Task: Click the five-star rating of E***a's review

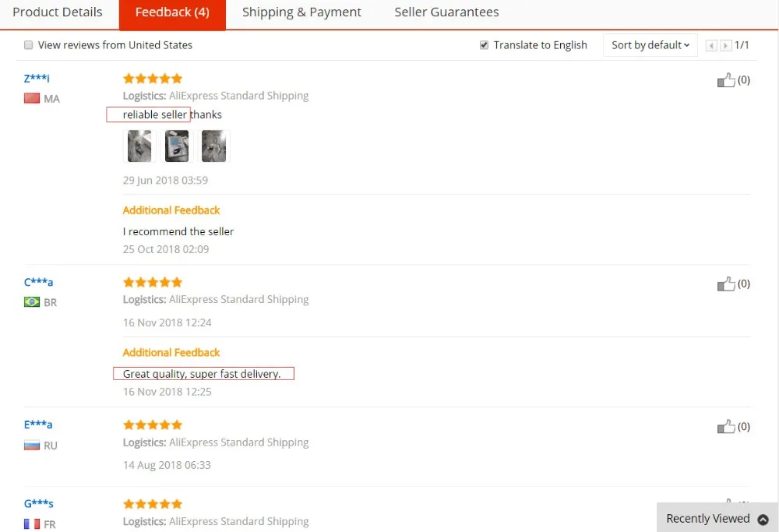Action: [x=153, y=425]
